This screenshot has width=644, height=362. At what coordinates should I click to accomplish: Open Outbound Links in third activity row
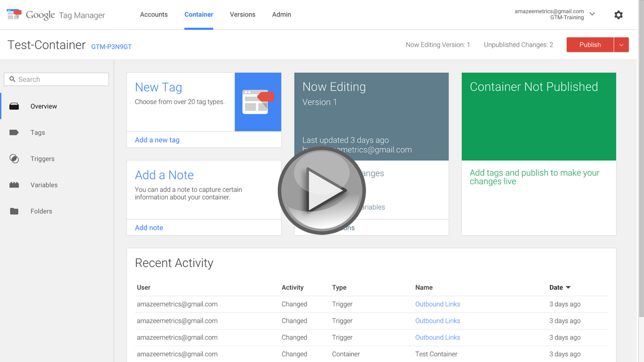click(438, 337)
